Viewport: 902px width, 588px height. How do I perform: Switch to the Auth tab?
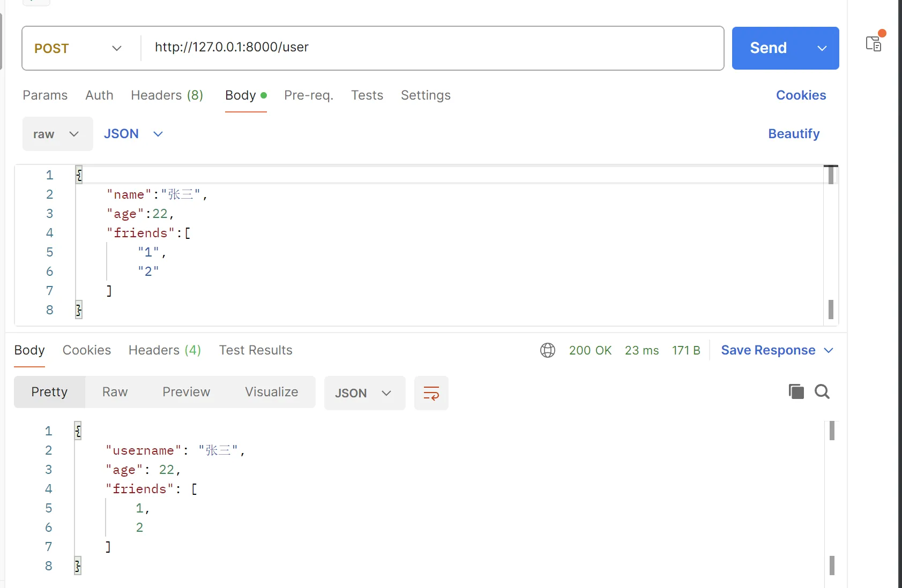tap(99, 95)
